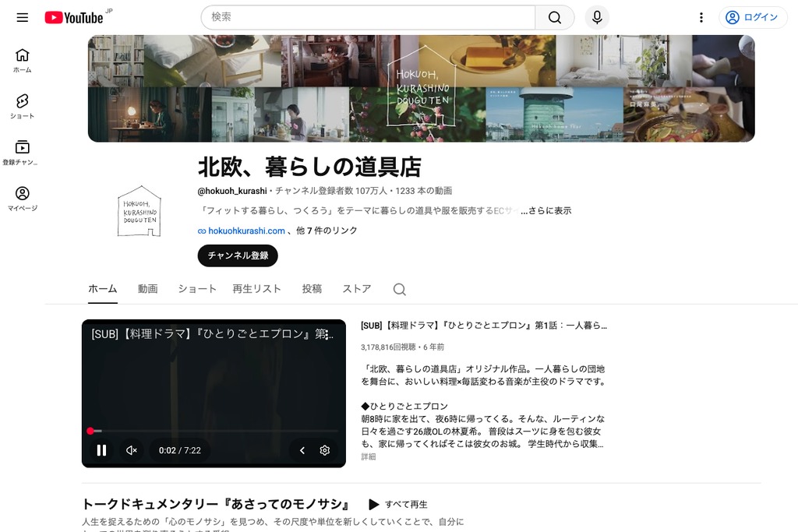Click the channel avatar logo
Image resolution: width=798 pixels, height=532 pixels.
139,211
